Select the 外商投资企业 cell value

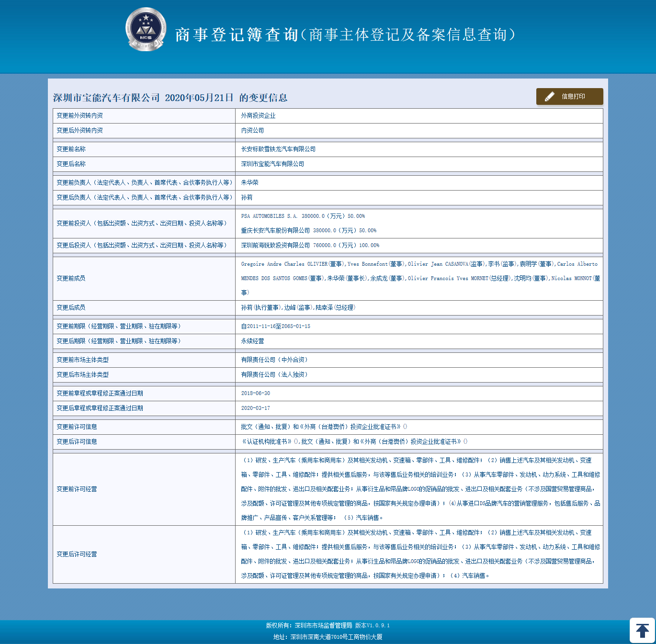click(x=258, y=116)
